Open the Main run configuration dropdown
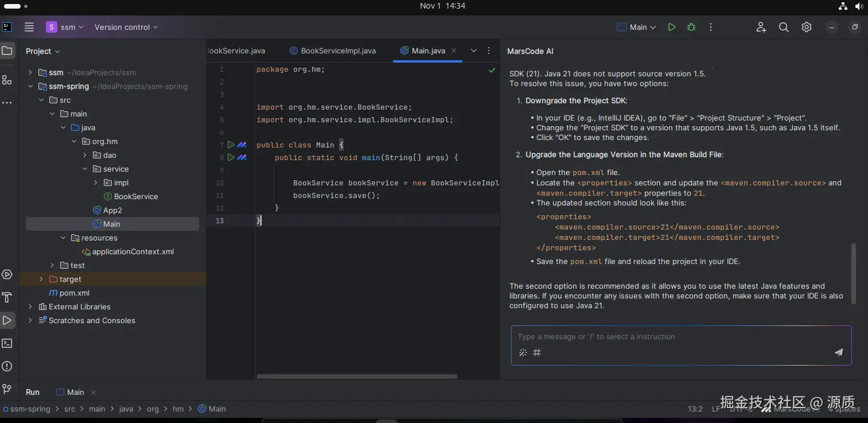The height and width of the screenshot is (423, 868). (637, 27)
